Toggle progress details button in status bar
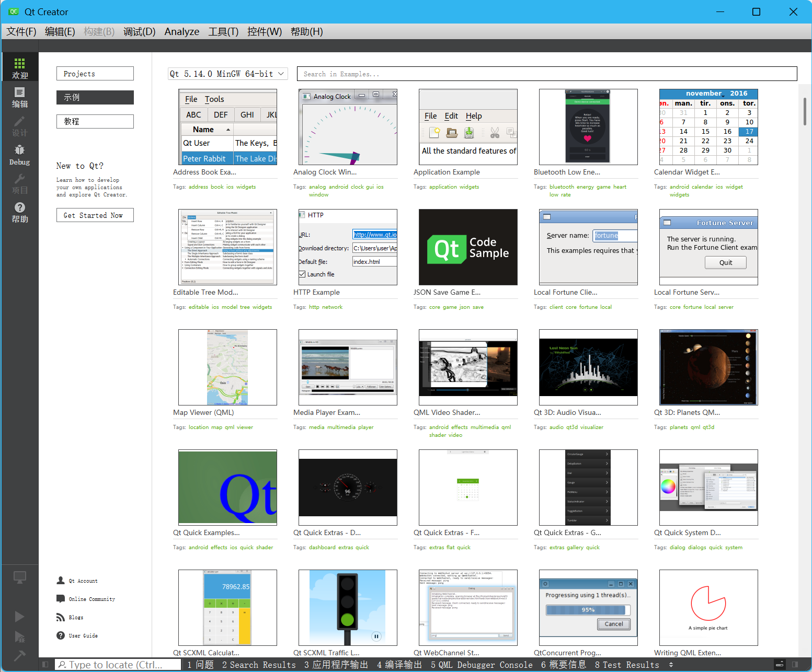The image size is (812, 672). (780, 665)
